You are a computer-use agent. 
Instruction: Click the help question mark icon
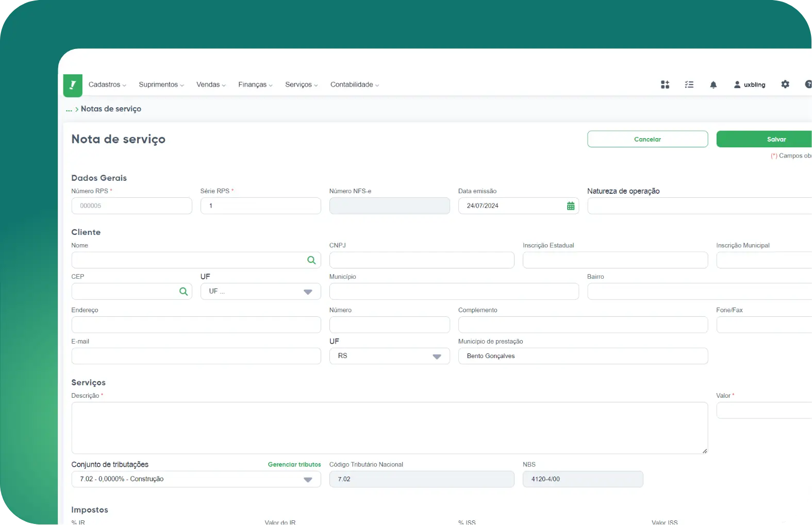808,84
